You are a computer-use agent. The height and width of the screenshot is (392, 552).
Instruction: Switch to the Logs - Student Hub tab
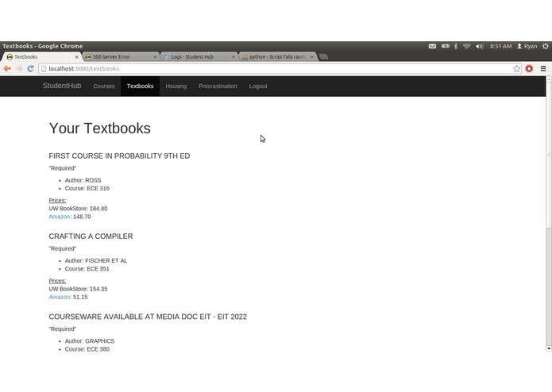(198, 56)
